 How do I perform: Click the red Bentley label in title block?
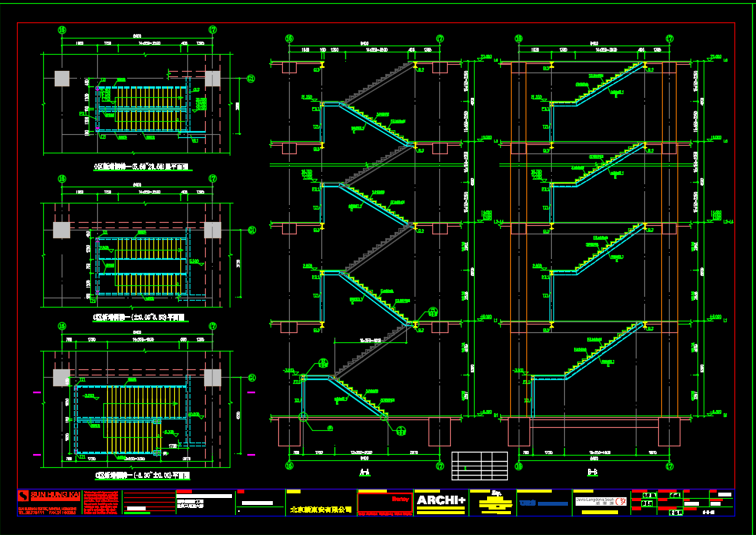[401, 499]
